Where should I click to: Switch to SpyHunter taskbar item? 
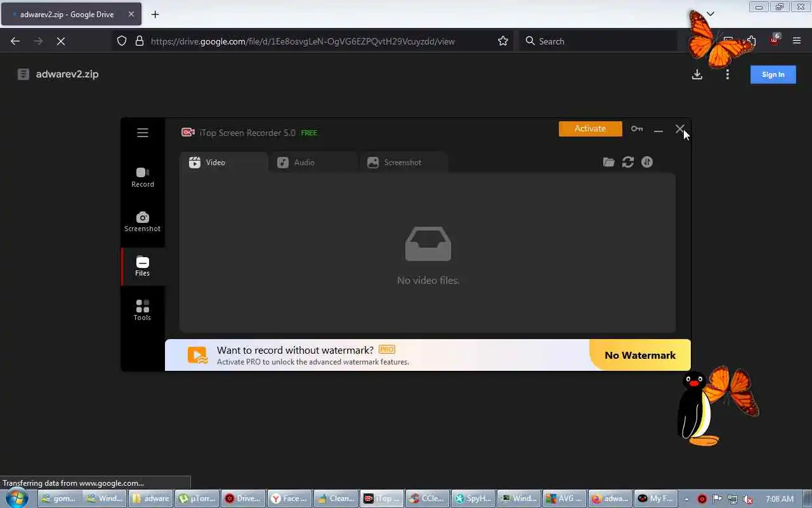click(x=475, y=498)
